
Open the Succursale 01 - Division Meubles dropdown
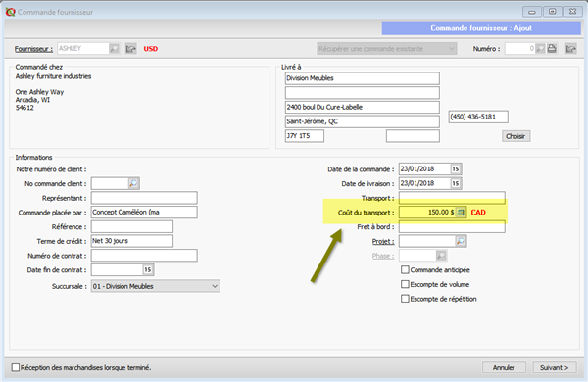click(155, 286)
